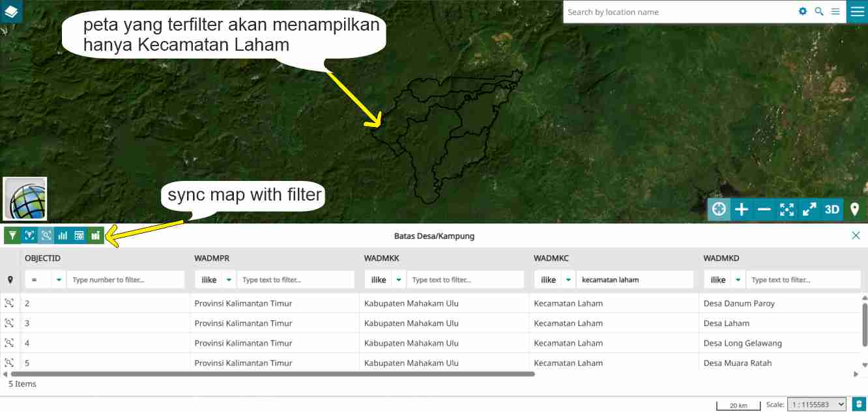Open the layers panel icon

tap(11, 12)
